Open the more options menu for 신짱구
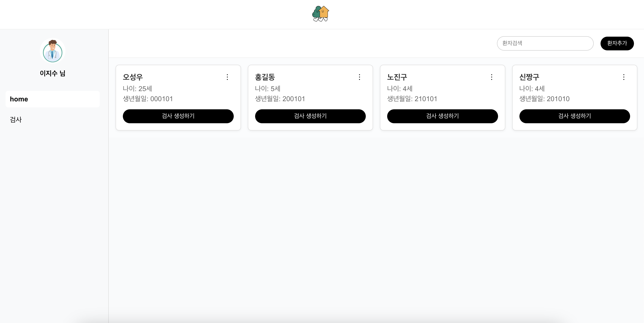This screenshot has width=644, height=323. click(x=624, y=77)
